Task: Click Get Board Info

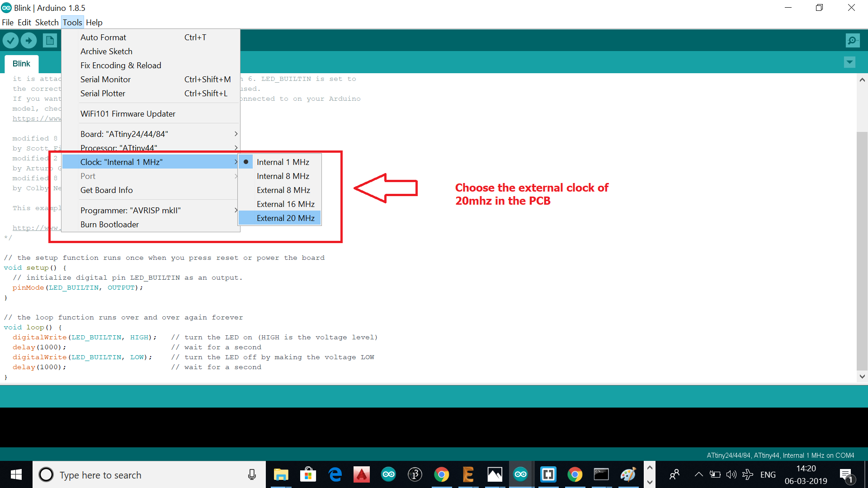Action: click(106, 190)
